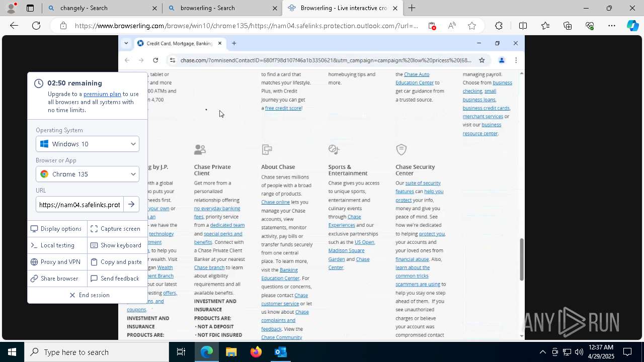644x362 pixels.
Task: Launch Firefox from taskbar
Action: 256,352
